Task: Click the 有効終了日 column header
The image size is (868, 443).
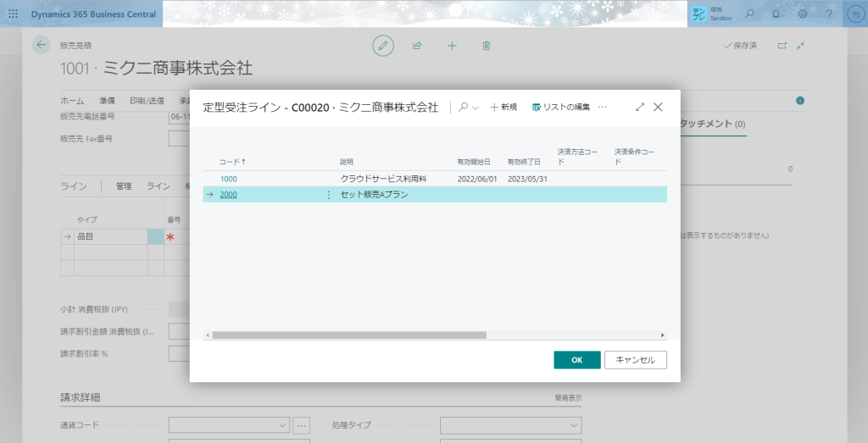Action: pyautogui.click(x=524, y=162)
